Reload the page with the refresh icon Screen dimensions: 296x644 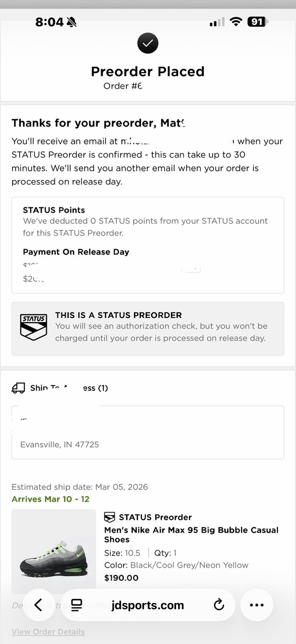(218, 605)
